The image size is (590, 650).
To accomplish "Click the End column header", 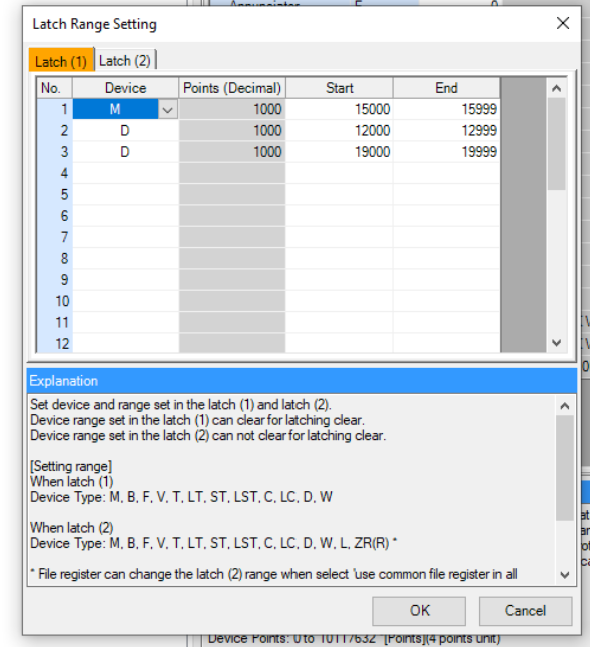I will 446,88.
